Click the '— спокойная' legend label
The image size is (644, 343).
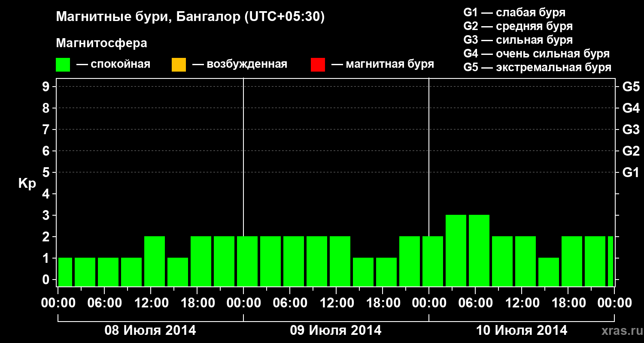(x=113, y=64)
